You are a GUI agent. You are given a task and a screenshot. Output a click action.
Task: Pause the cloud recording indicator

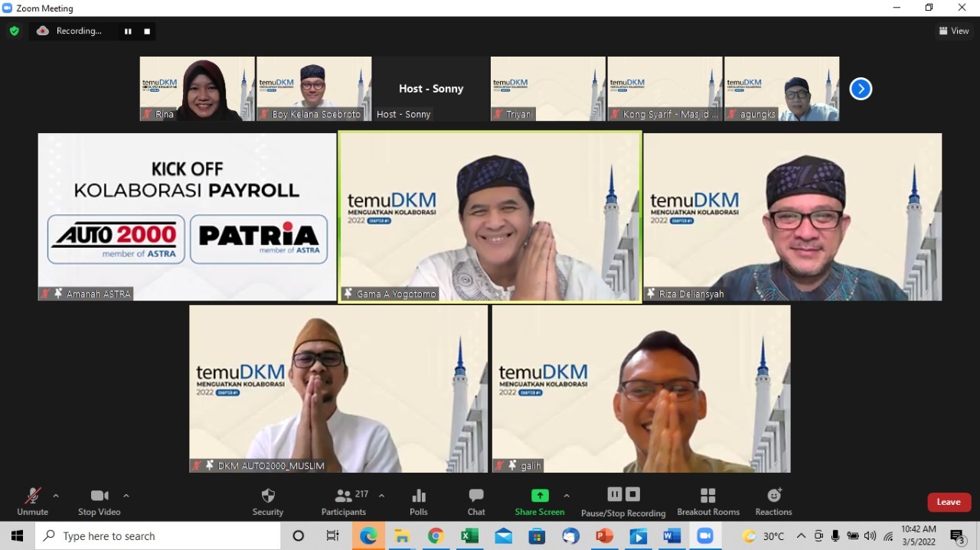[x=128, y=31]
